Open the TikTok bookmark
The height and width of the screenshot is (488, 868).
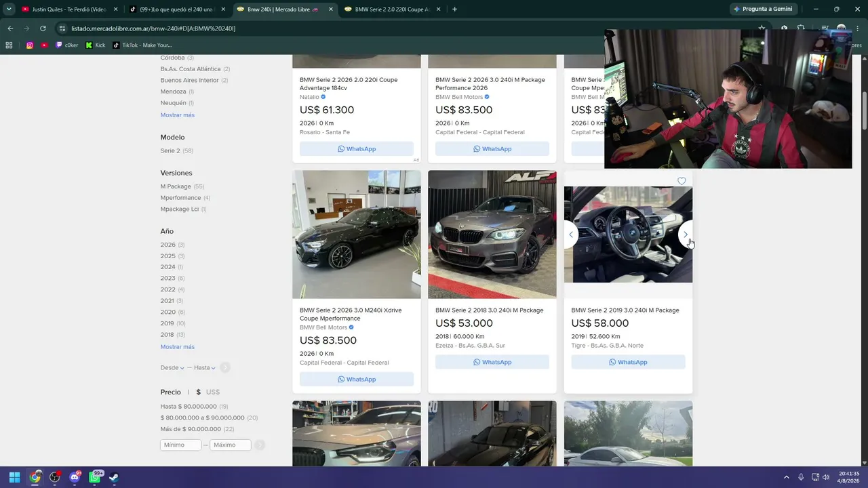(x=142, y=45)
